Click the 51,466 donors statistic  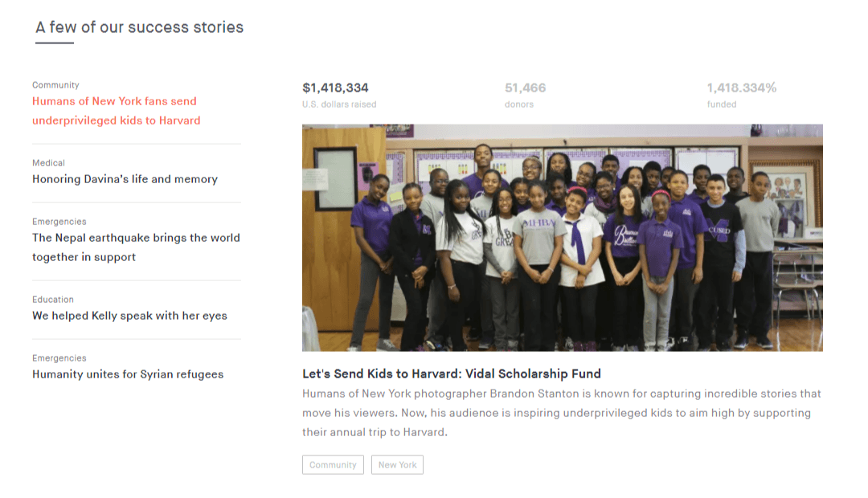[x=526, y=88]
